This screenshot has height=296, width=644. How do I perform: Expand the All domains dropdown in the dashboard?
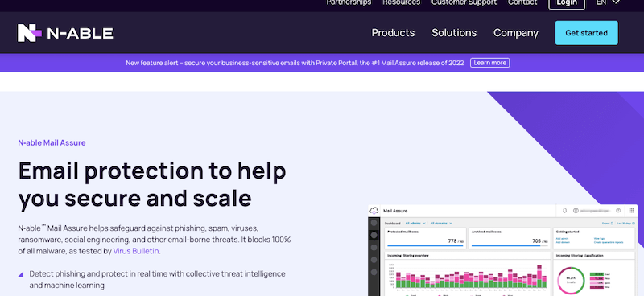coord(441,224)
